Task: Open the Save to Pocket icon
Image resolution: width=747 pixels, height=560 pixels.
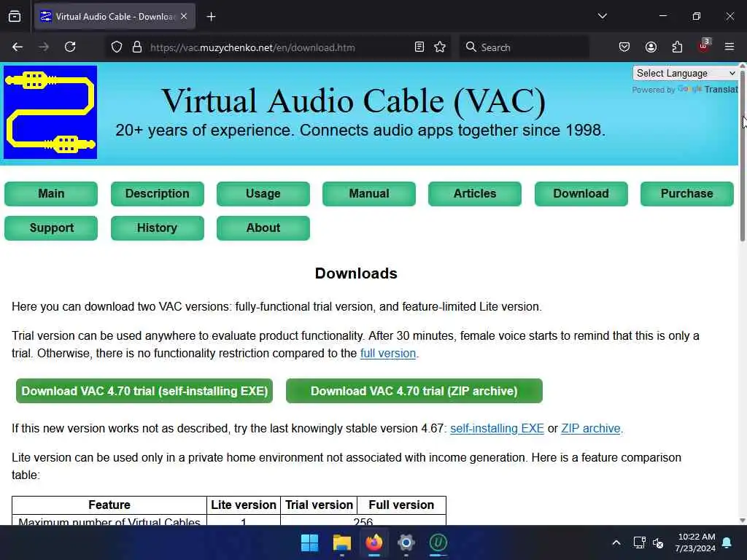Action: 624,47
